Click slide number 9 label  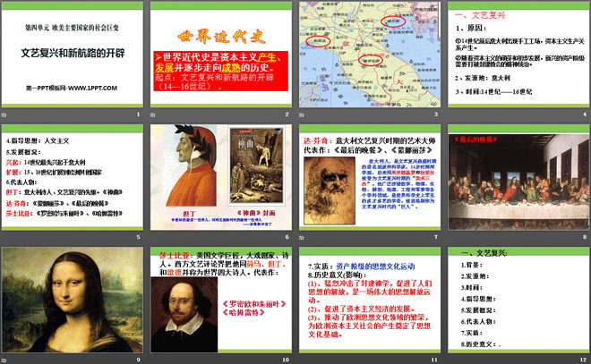(x=138, y=360)
